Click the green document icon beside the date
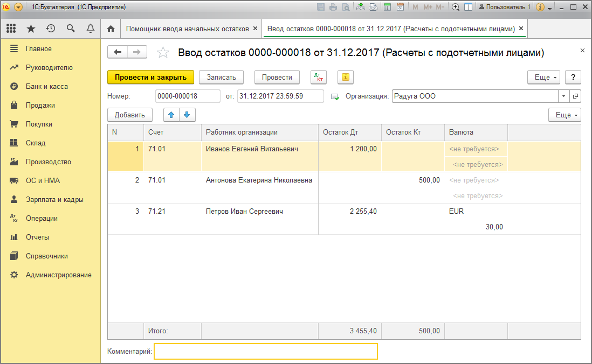592x364 pixels. (x=335, y=96)
